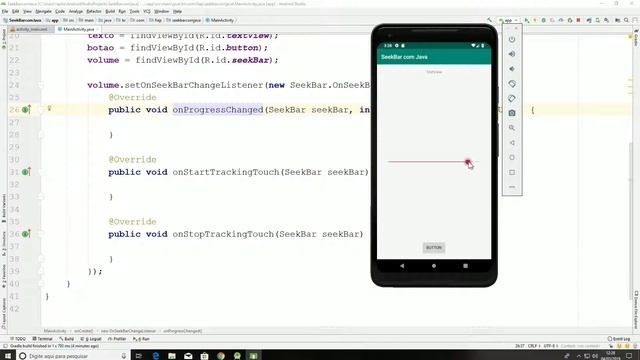This screenshot has height=360, width=640.
Task: Open the Tools menu
Action: pos(134,11)
